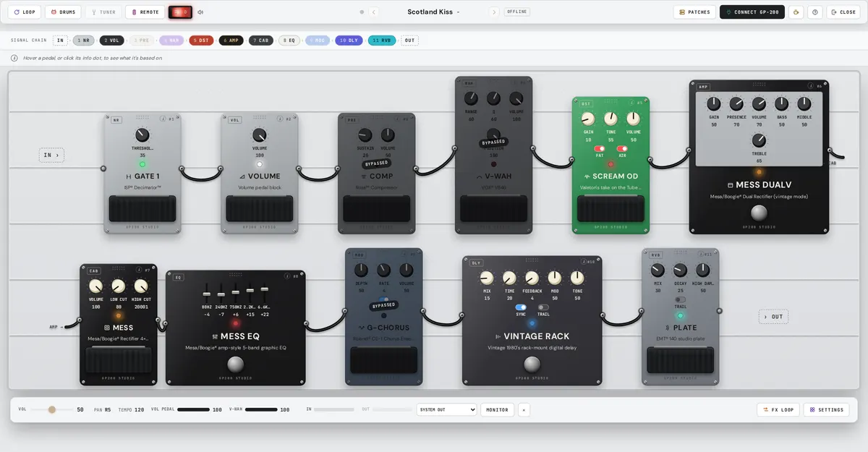The image size is (868, 452).
Task: Open the FX LOOP button
Action: tap(778, 409)
